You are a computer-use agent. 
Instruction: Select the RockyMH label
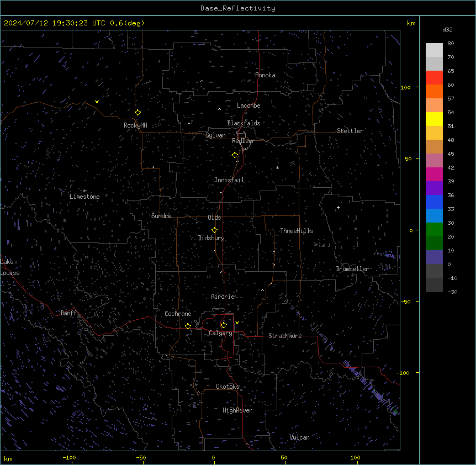135,125
